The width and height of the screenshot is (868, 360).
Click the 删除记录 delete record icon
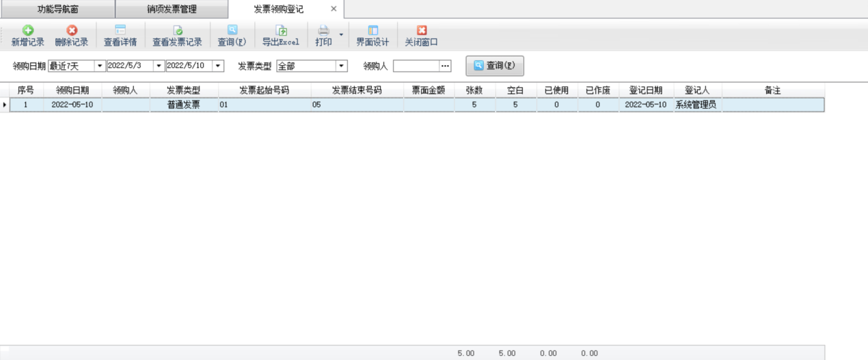[x=71, y=31]
